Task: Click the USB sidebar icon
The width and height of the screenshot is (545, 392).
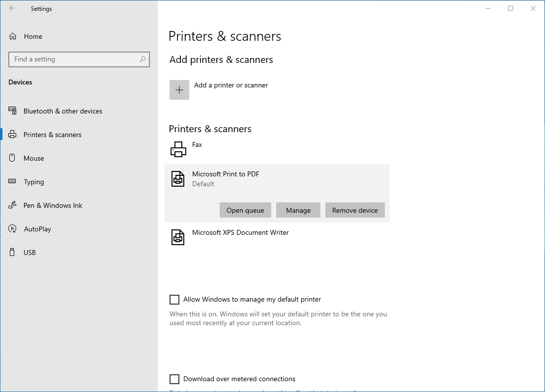Action: click(12, 252)
